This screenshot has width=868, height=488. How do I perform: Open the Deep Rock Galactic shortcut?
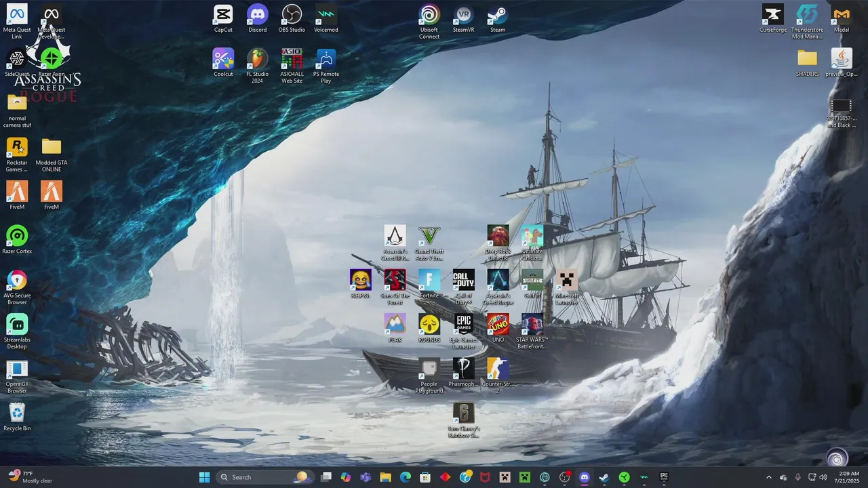498,243
